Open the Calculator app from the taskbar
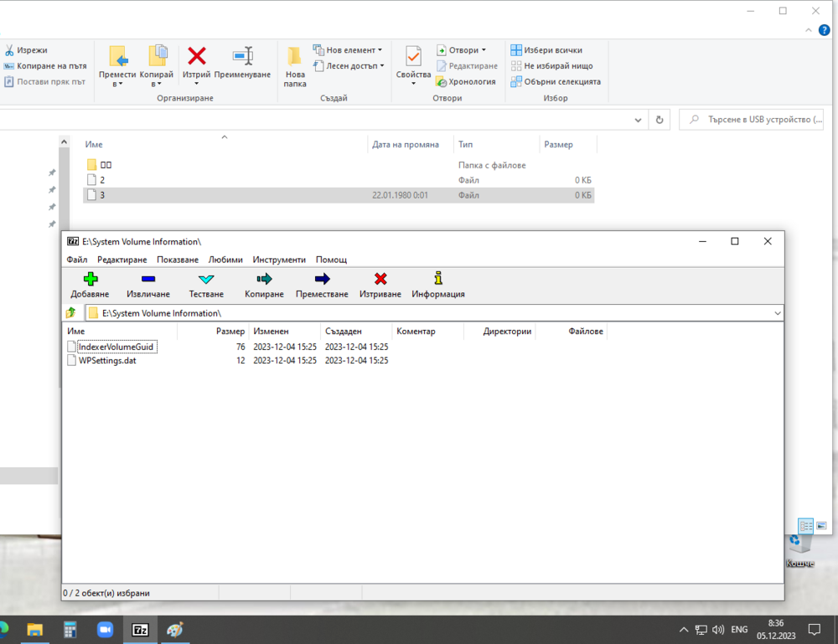The image size is (838, 644). point(70,629)
